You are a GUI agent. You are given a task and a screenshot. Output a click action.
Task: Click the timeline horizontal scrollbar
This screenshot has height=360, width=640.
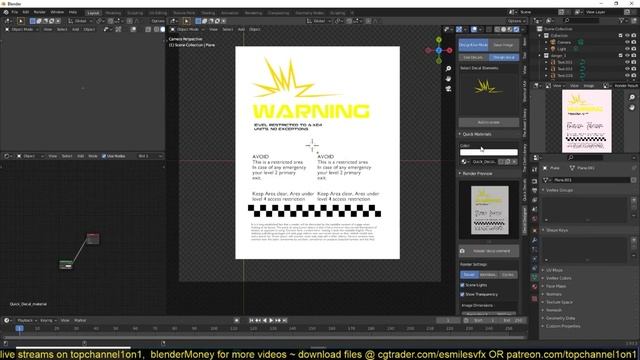(264, 338)
